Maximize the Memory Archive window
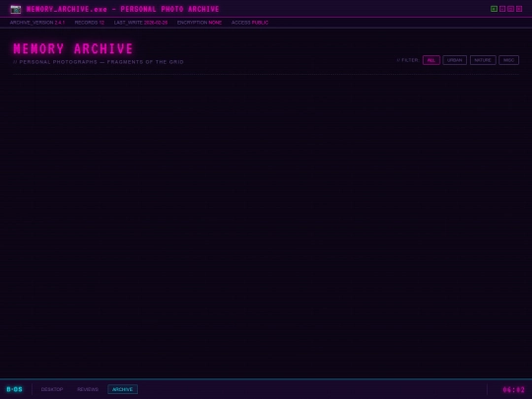The width and height of the screenshot is (532, 399). click(510, 9)
